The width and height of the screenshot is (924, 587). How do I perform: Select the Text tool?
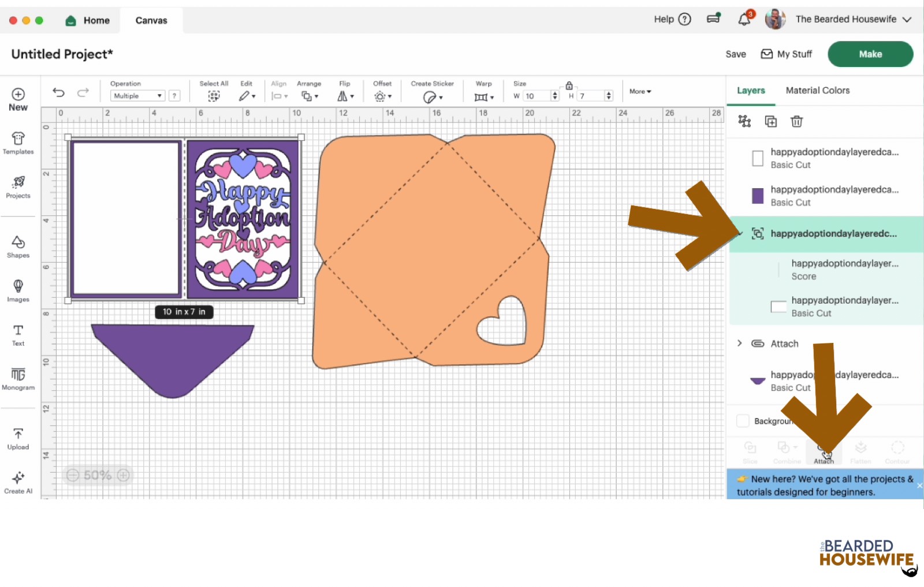[x=18, y=335]
